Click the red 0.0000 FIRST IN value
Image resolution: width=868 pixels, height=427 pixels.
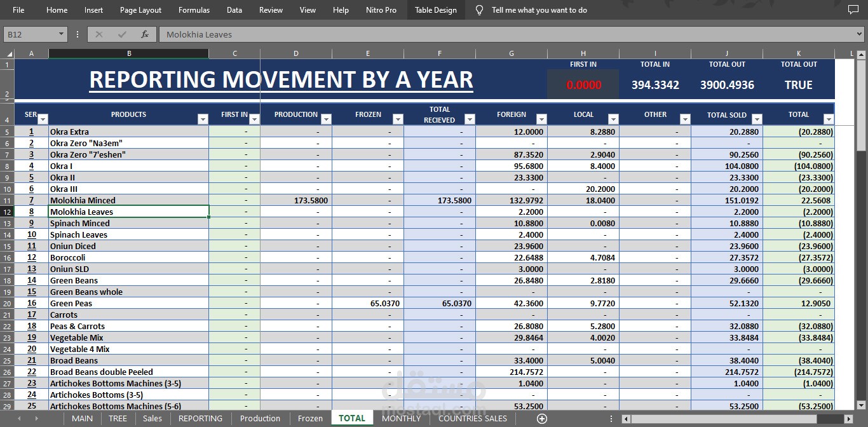pos(583,85)
